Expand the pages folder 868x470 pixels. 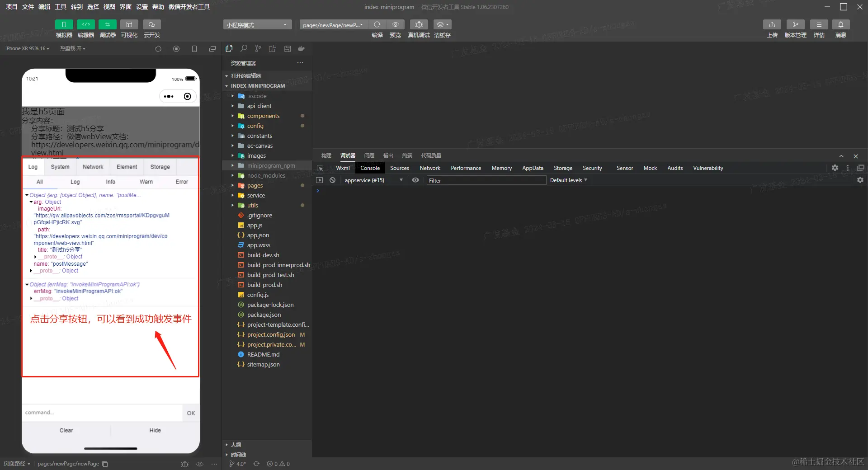pos(255,186)
